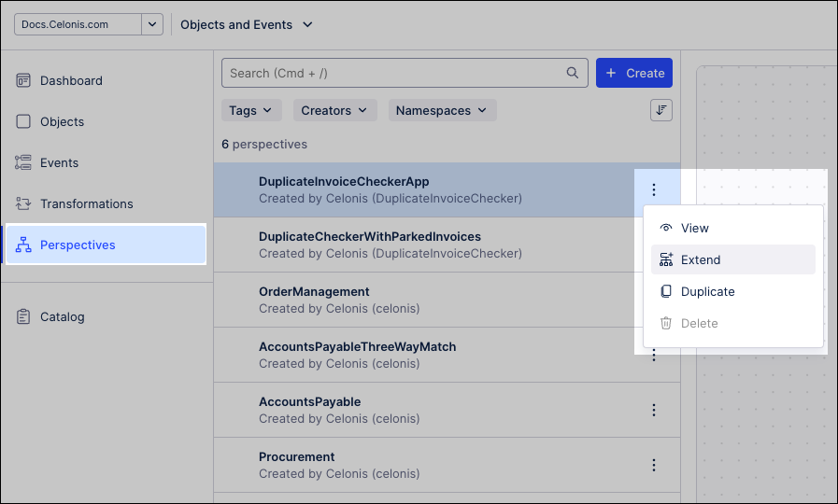This screenshot has width=838, height=504.
Task: Open the Namespaces filter dropdown
Action: tap(441, 110)
